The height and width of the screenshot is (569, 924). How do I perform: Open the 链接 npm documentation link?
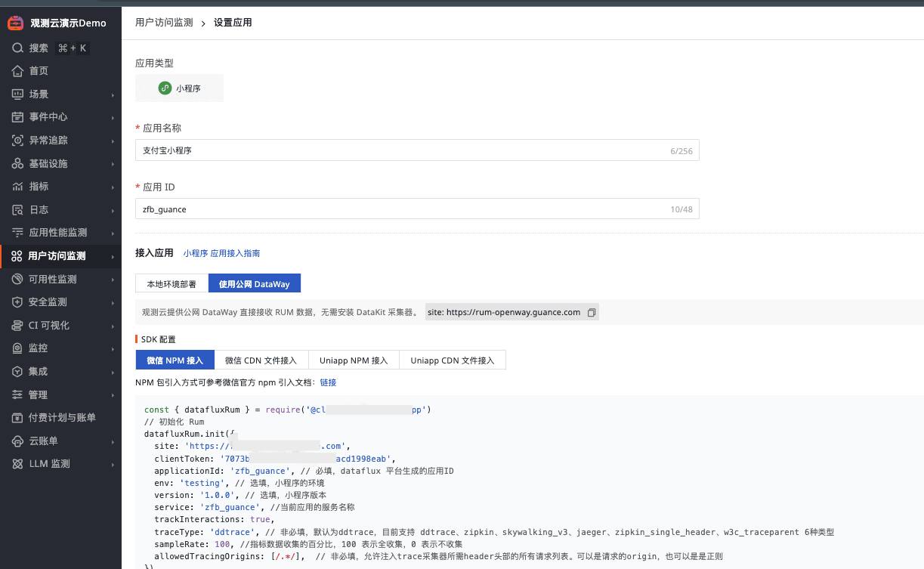coord(328,382)
